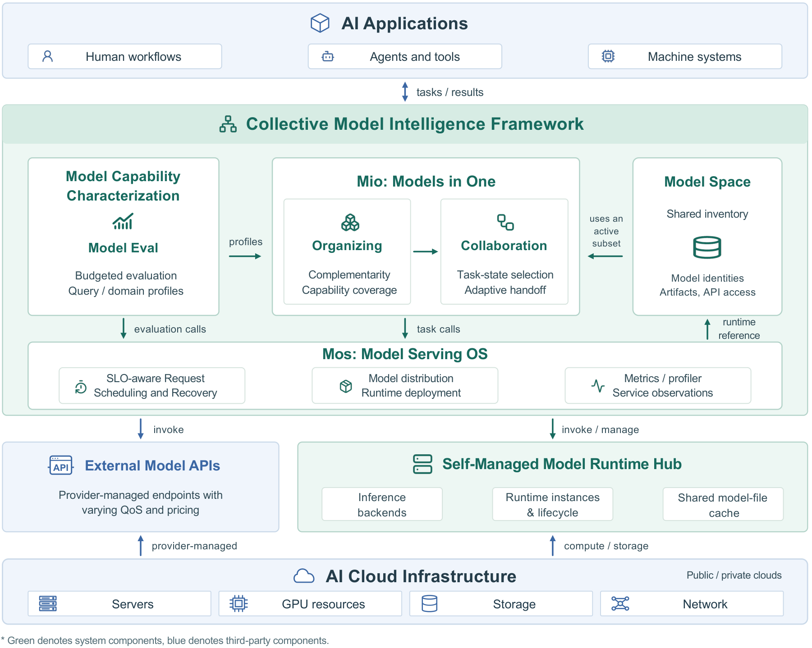Click the API icon beside External Model APIs

[61, 465]
